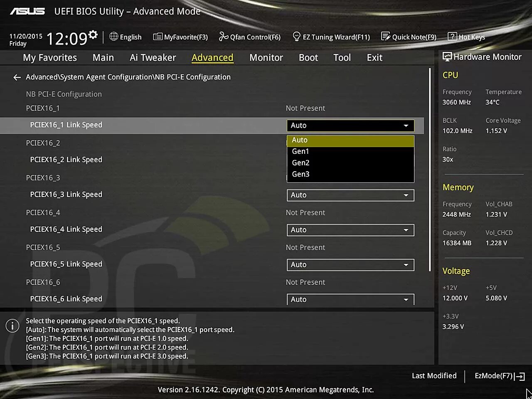Switch to Boot tab
The width and height of the screenshot is (532, 399).
point(308,58)
